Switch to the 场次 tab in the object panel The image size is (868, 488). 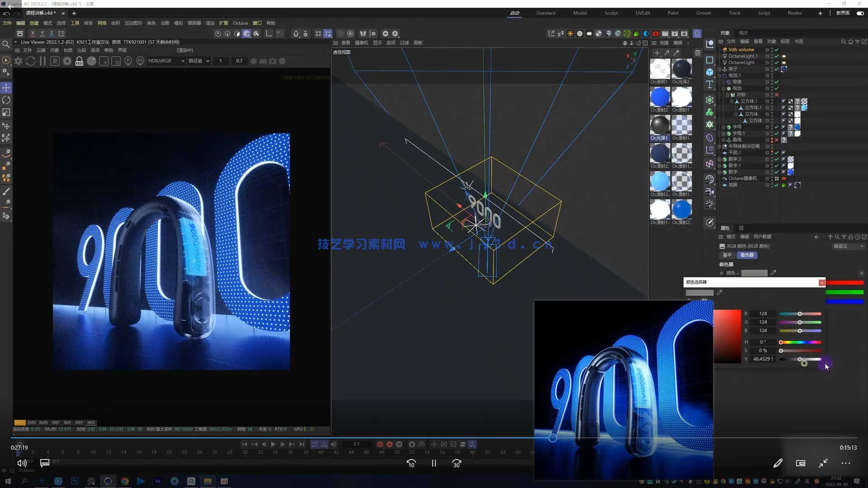point(744,33)
